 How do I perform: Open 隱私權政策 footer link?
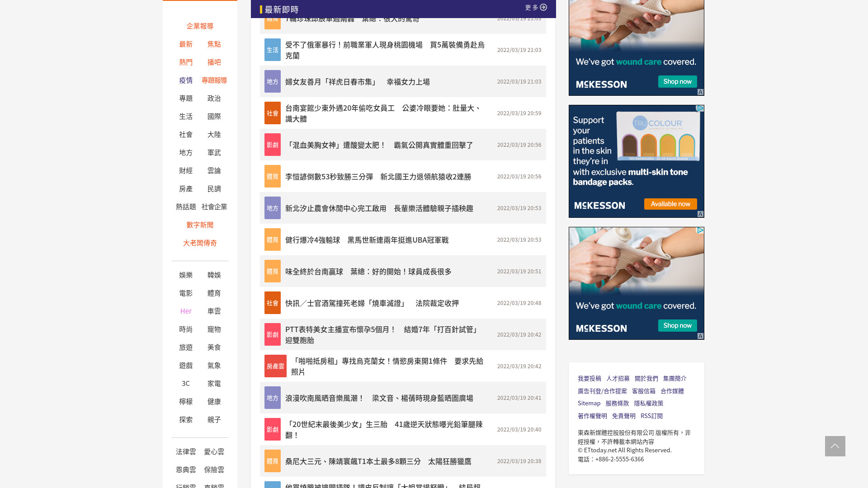coord(649,403)
